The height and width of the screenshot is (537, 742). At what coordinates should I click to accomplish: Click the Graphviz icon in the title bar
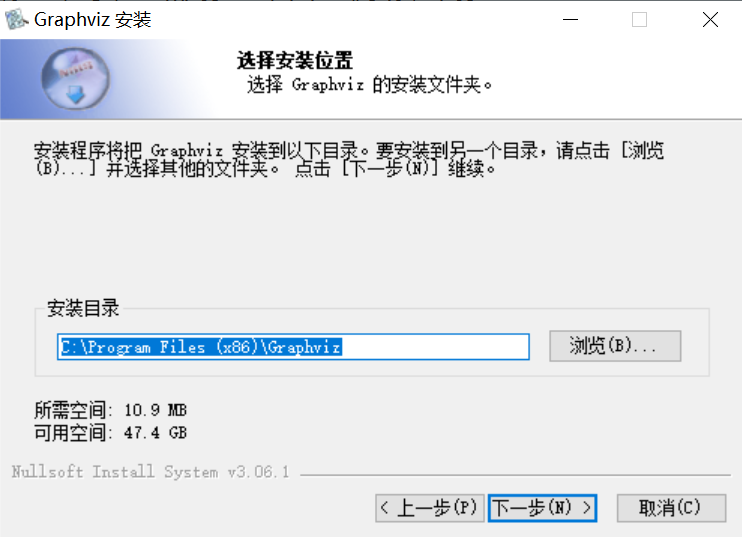[16, 19]
